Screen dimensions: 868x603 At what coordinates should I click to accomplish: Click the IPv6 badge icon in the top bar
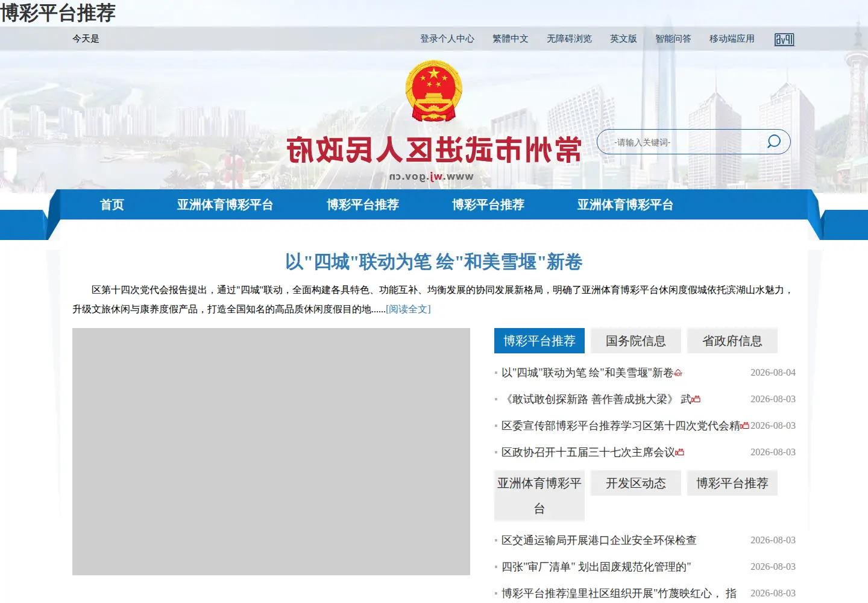pyautogui.click(x=784, y=39)
